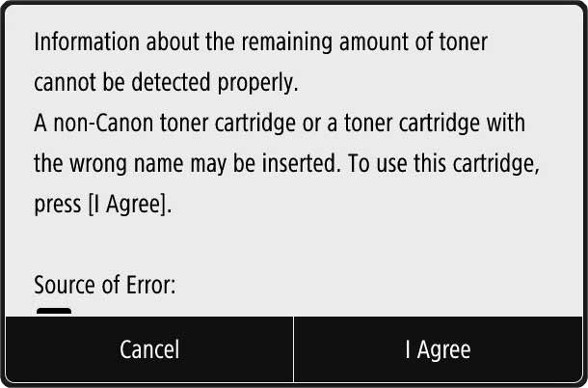Cancel the toner cartridge warning
Image resolution: width=588 pixels, height=388 pixels.
[148, 349]
